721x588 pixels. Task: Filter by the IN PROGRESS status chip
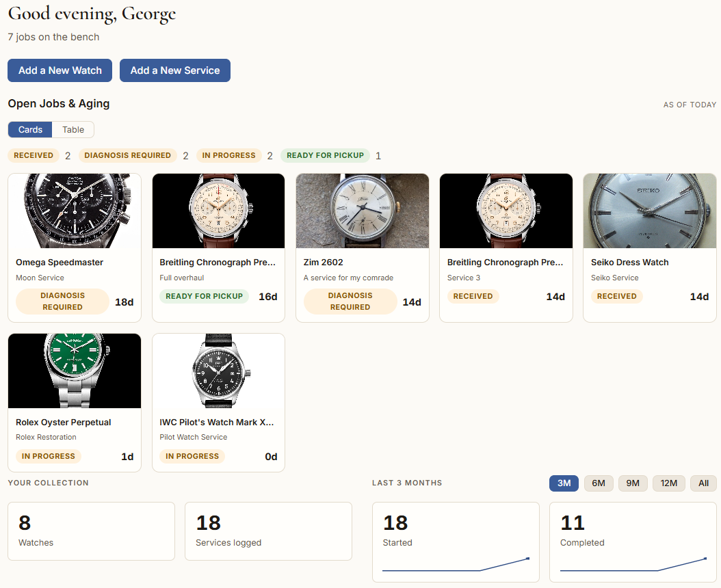click(228, 155)
